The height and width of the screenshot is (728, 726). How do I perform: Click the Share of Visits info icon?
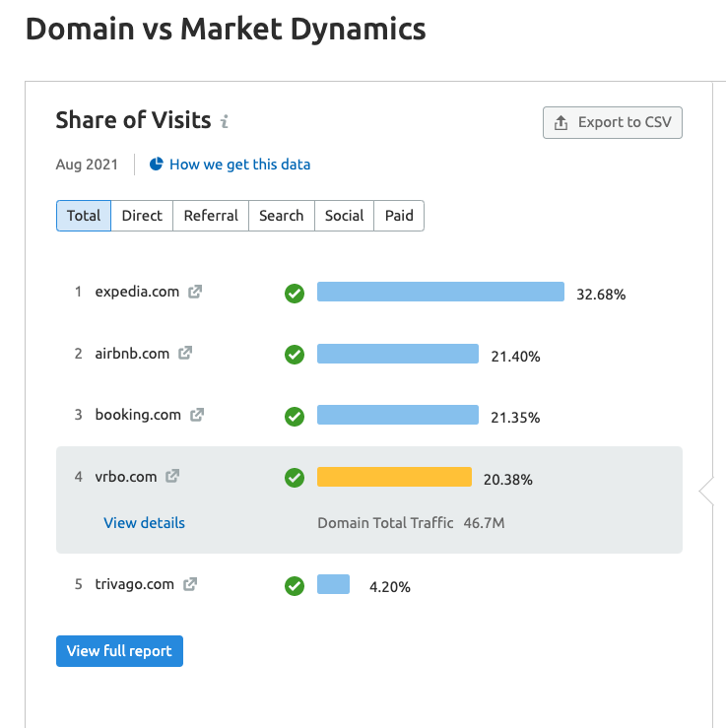point(225,121)
